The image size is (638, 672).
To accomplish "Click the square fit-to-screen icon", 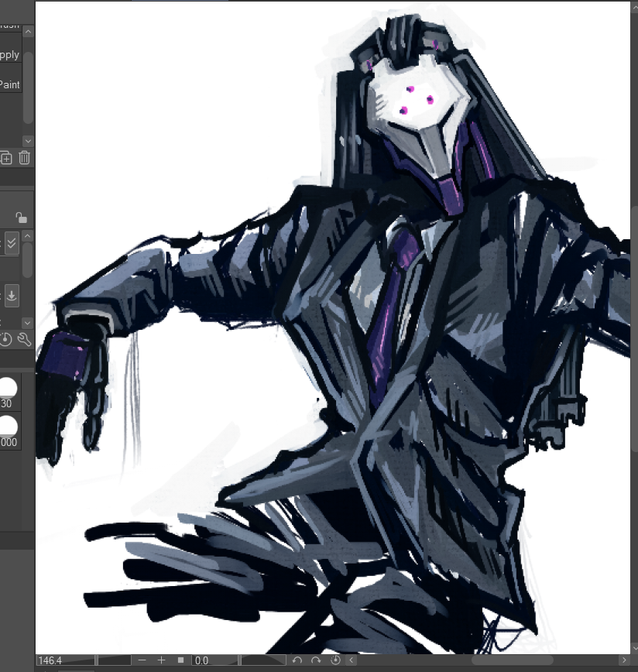I will tap(181, 660).
